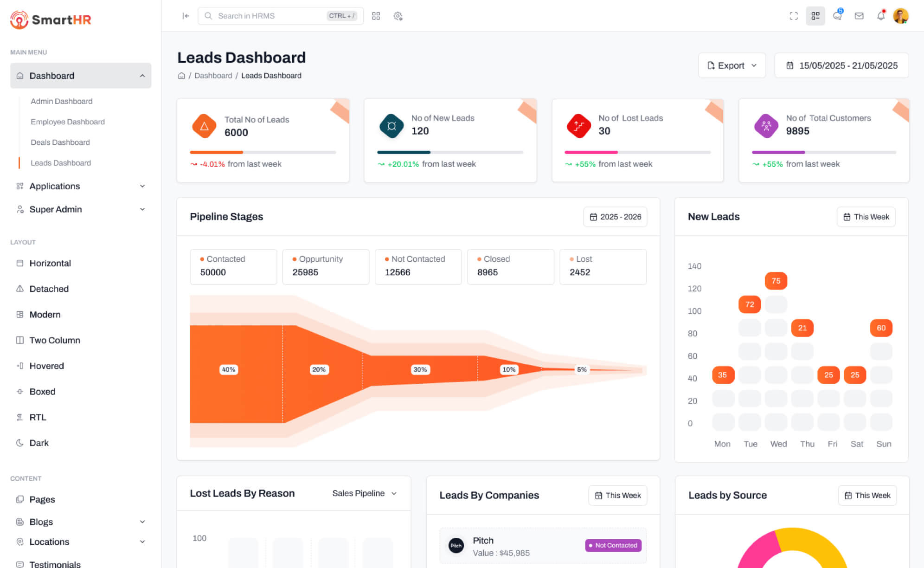The width and height of the screenshot is (924, 568).
Task: Open Deals Dashboard in the sidebar menu
Action: [60, 142]
